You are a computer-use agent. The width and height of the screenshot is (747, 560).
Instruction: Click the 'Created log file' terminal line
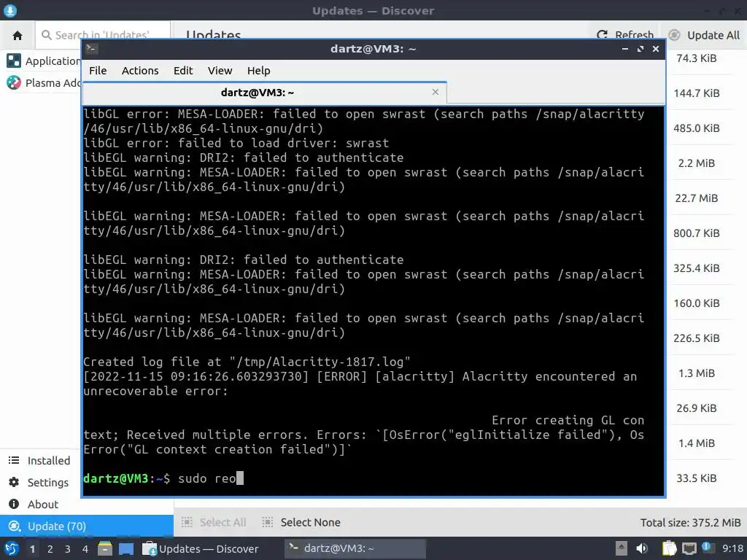click(x=247, y=362)
